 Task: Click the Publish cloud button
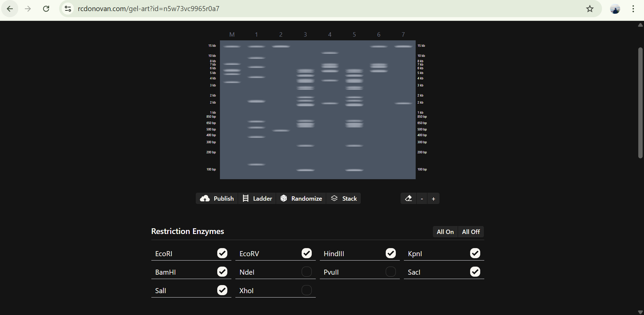coord(217,198)
